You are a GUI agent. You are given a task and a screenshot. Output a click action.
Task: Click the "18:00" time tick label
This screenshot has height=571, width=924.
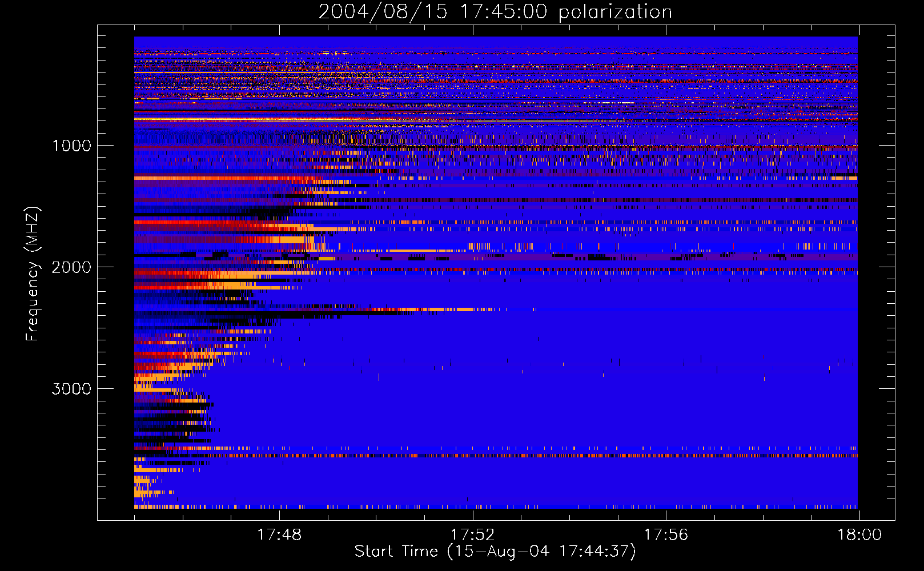[859, 535]
